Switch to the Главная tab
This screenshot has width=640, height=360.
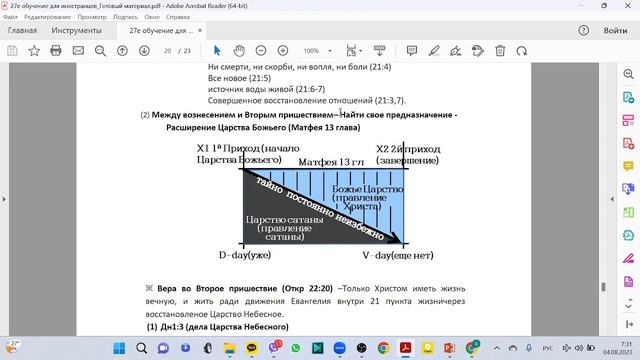coord(22,31)
